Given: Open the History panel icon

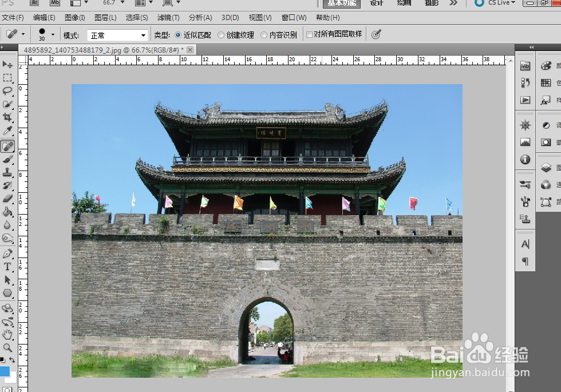Looking at the screenshot, I should pos(526,83).
